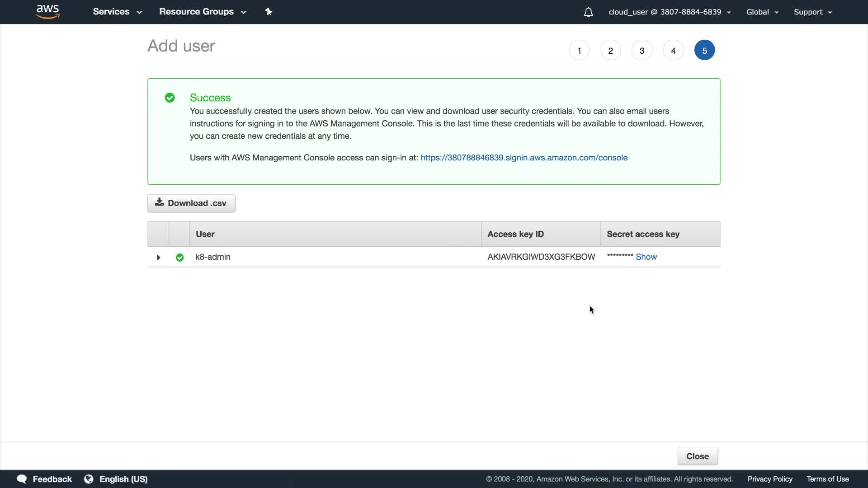Viewport: 868px width, 488px height.
Task: Download the credentials .csv file
Action: tap(191, 203)
